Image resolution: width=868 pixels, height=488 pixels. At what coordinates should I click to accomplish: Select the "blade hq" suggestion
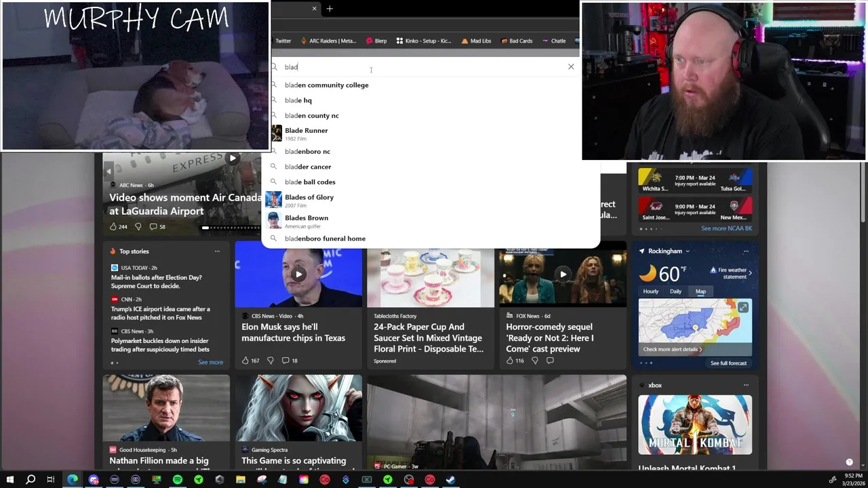click(298, 100)
